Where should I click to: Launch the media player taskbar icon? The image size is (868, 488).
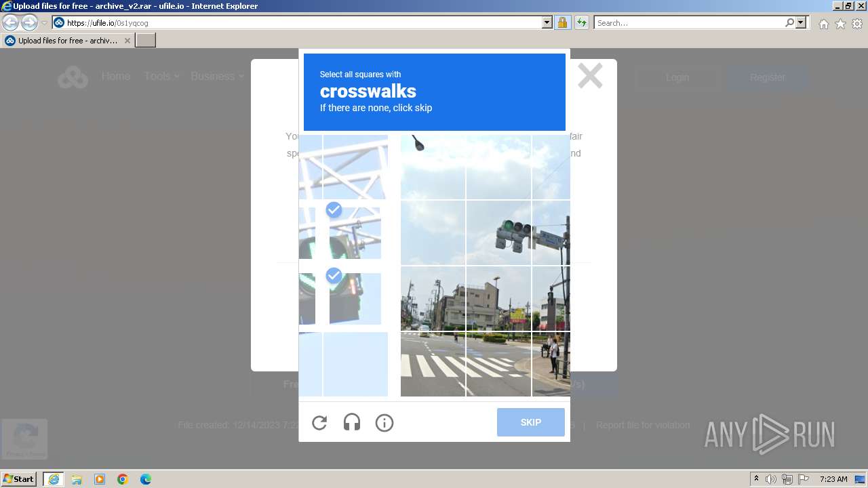tap(100, 479)
